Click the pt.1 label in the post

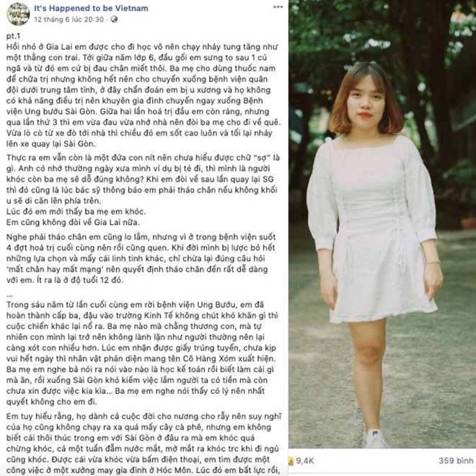[x=14, y=36]
